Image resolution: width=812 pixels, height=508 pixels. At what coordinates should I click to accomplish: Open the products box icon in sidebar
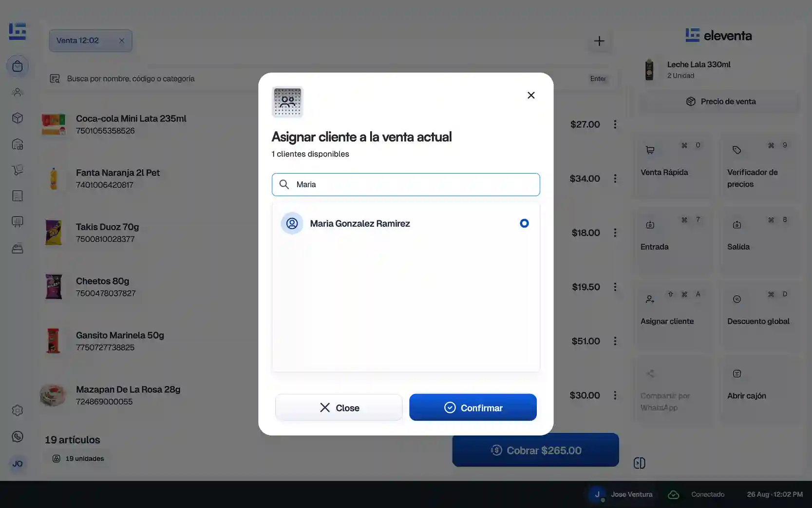coord(18,118)
